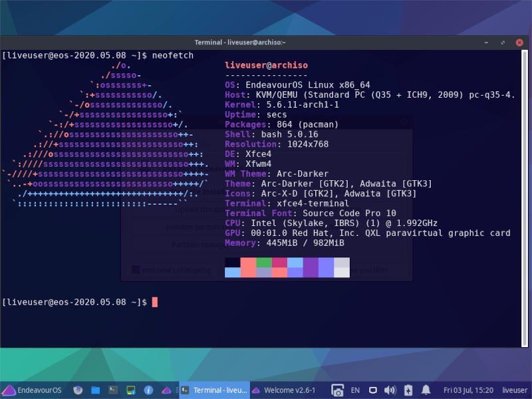Toggle the Welcome's changelog checkbox
Viewport: 532px width, 399px height.
pos(136,269)
